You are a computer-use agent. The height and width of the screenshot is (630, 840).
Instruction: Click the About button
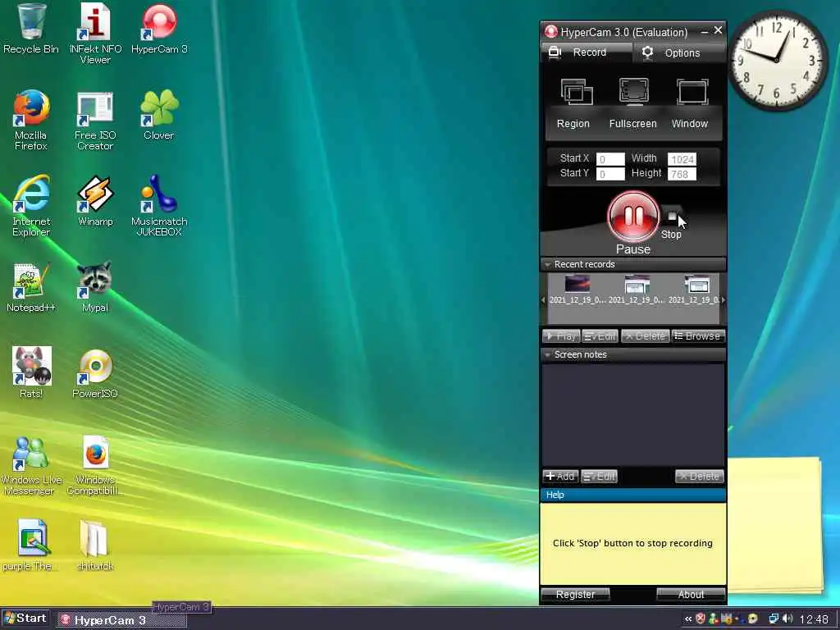[x=691, y=594]
